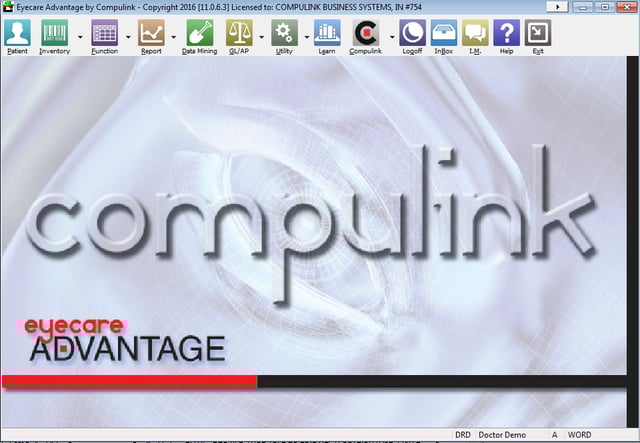Open the Utility gears icon
This screenshot has height=443, width=640.
(284, 33)
